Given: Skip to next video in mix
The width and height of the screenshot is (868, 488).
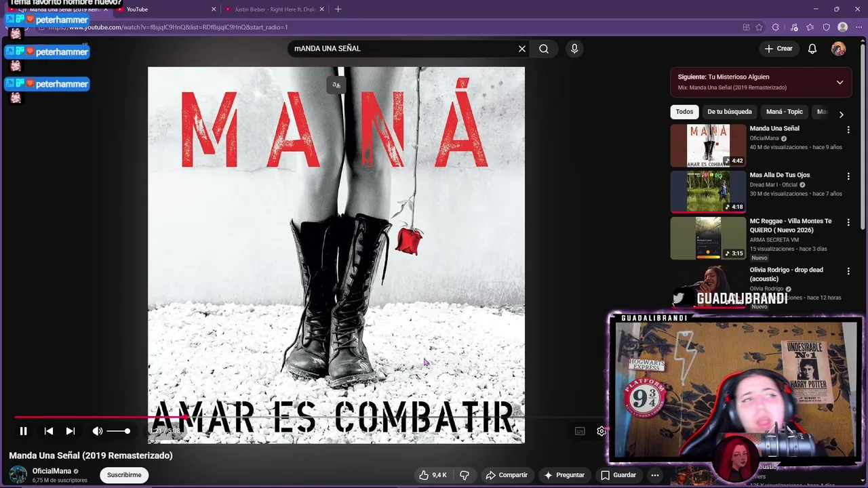Looking at the screenshot, I should 71,431.
